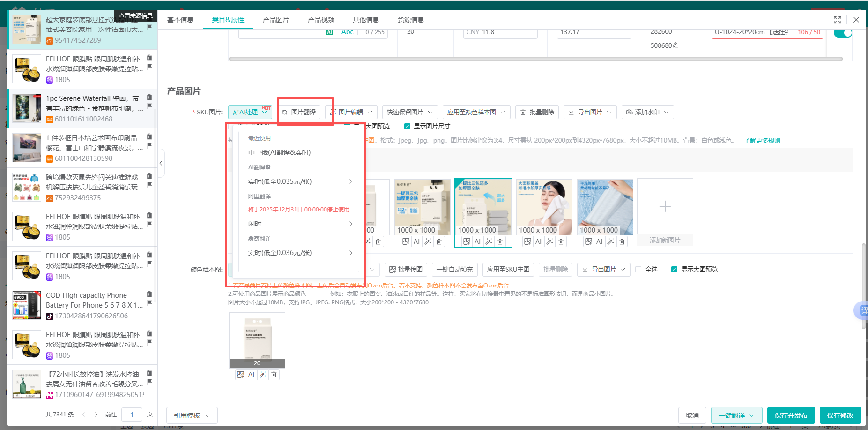Flag the Serene Waterfall product row
The width and height of the screenshot is (868, 430).
tap(149, 106)
